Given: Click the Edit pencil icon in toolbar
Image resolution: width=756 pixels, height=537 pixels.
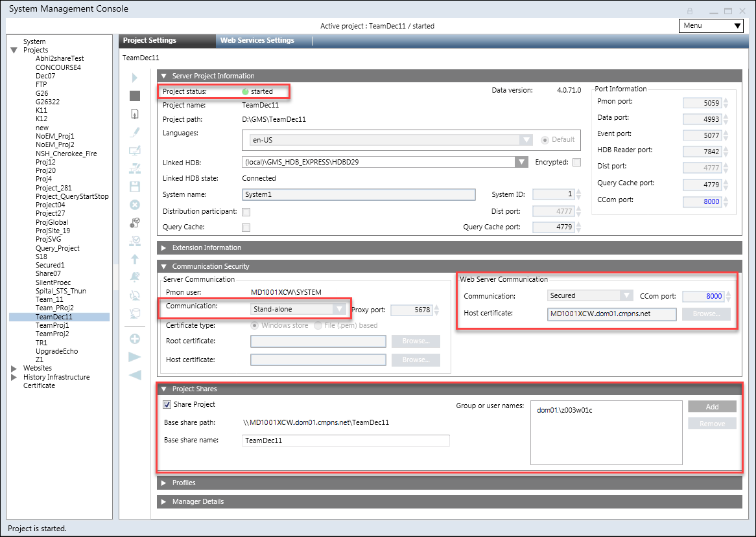Looking at the screenshot, I should coord(135,132).
